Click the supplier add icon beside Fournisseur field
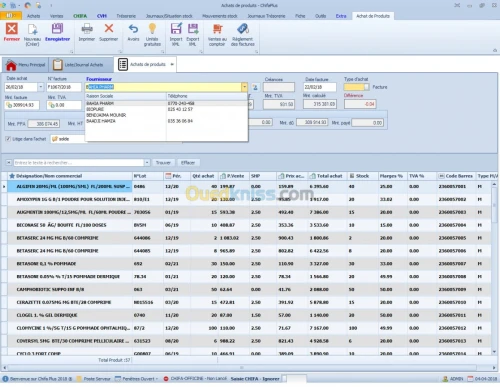 [255, 87]
